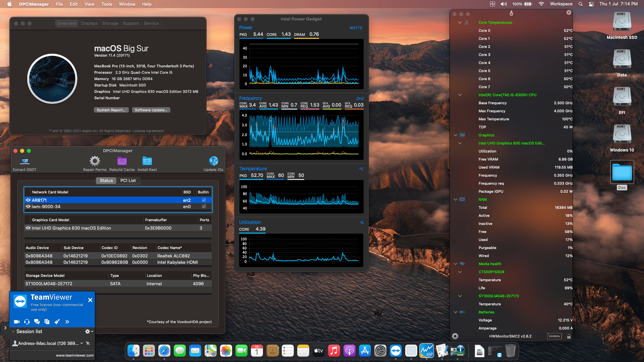Collapse the CT500P1SSD8 drive group
The image size is (644, 362).
pyautogui.click(x=460, y=272)
